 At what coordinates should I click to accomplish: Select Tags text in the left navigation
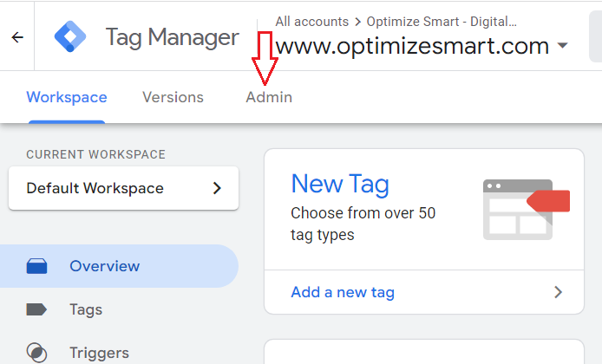86,309
